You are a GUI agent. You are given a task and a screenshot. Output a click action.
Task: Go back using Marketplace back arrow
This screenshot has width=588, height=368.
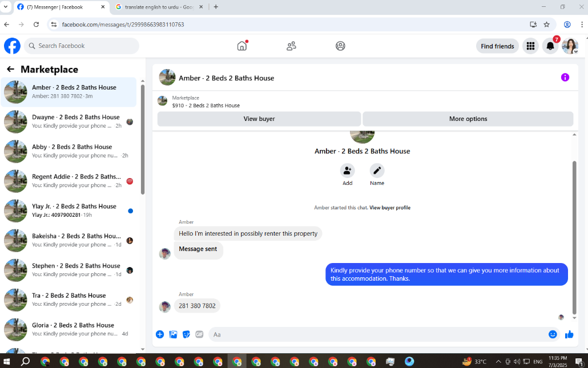(x=10, y=70)
